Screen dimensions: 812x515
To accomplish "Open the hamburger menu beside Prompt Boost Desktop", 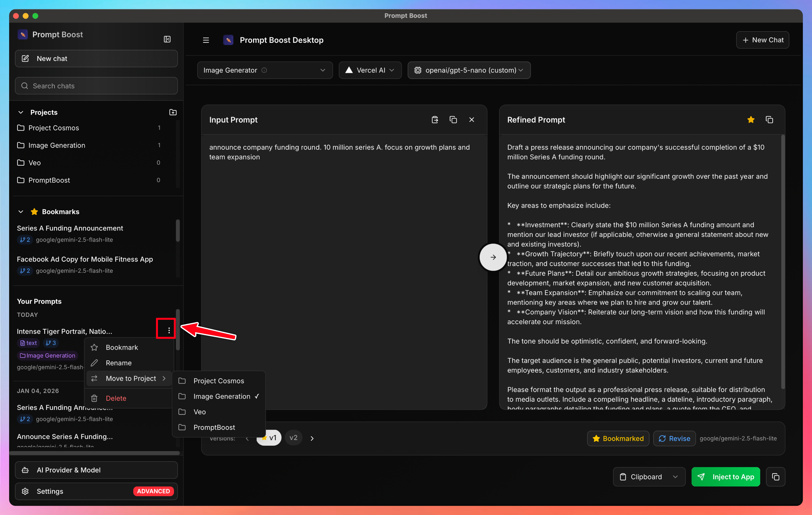I will (x=206, y=40).
